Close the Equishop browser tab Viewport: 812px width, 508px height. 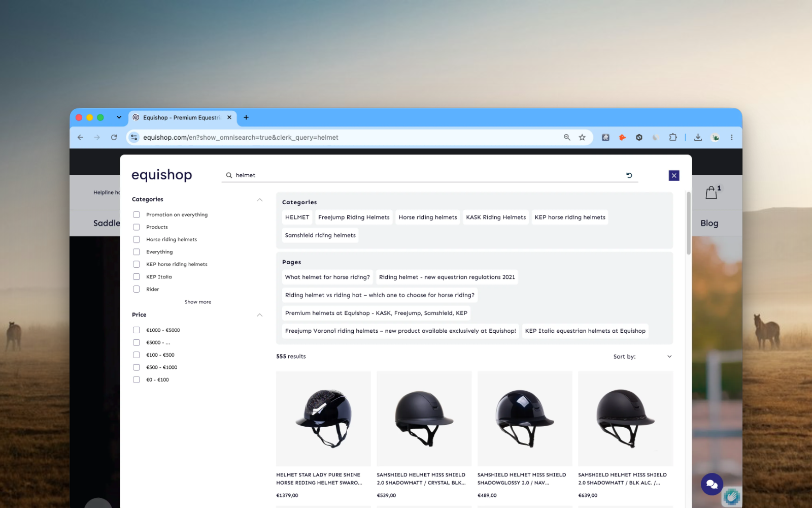click(x=229, y=117)
